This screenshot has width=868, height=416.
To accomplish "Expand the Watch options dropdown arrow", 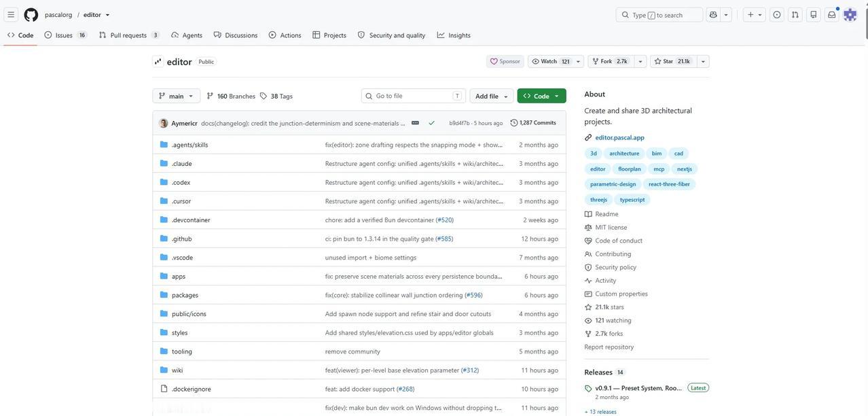I will pos(579,61).
